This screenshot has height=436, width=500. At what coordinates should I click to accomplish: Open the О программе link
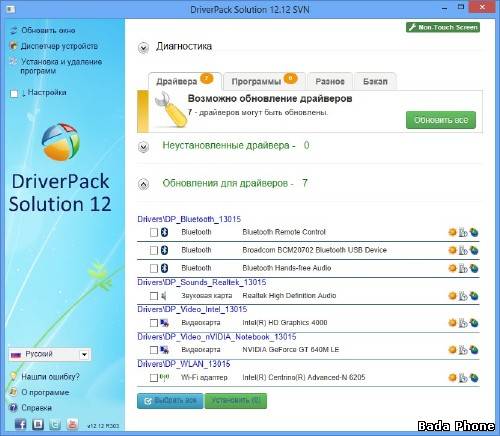[45, 392]
